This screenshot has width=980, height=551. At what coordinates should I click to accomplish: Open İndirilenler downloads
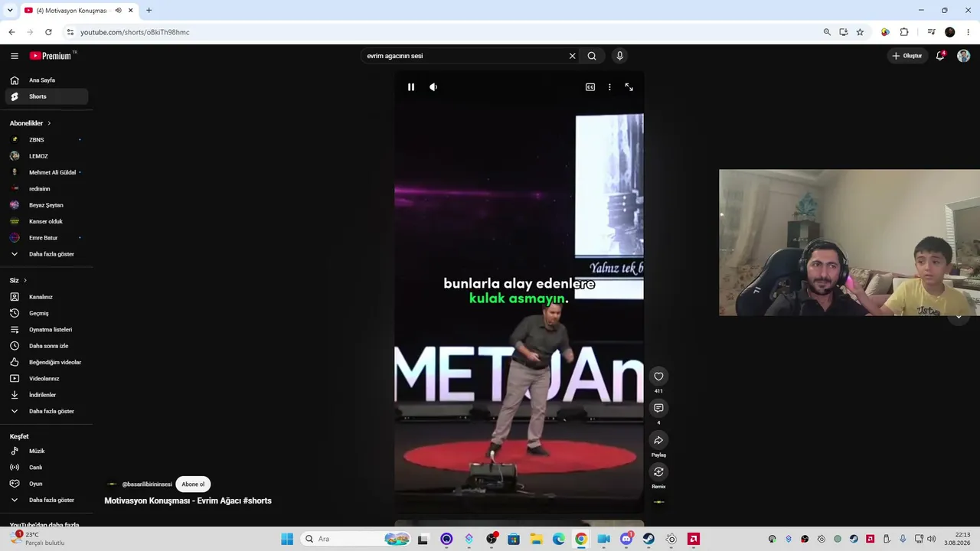pos(47,395)
